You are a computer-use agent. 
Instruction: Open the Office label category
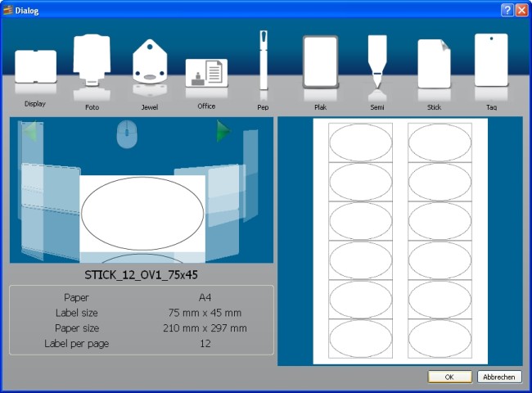[206, 72]
